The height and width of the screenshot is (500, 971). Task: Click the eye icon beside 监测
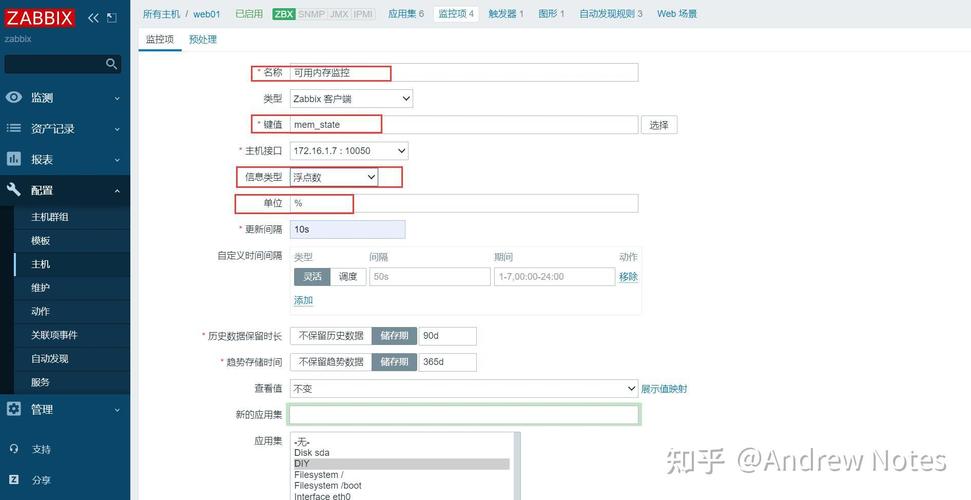[x=14, y=97]
